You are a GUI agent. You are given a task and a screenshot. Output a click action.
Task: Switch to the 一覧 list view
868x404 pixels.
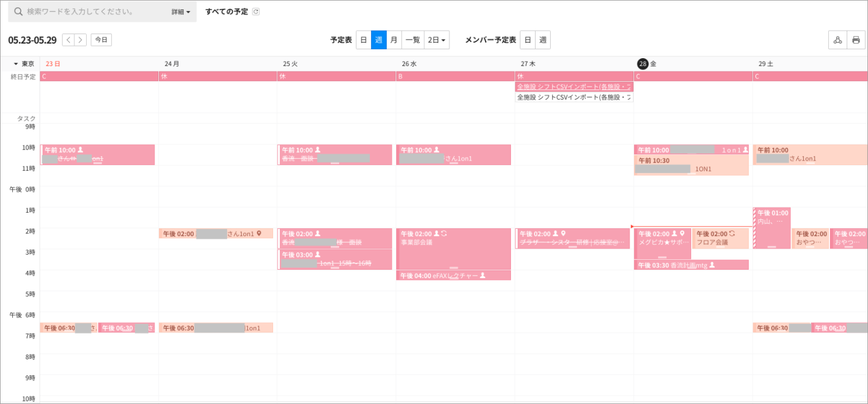point(412,40)
